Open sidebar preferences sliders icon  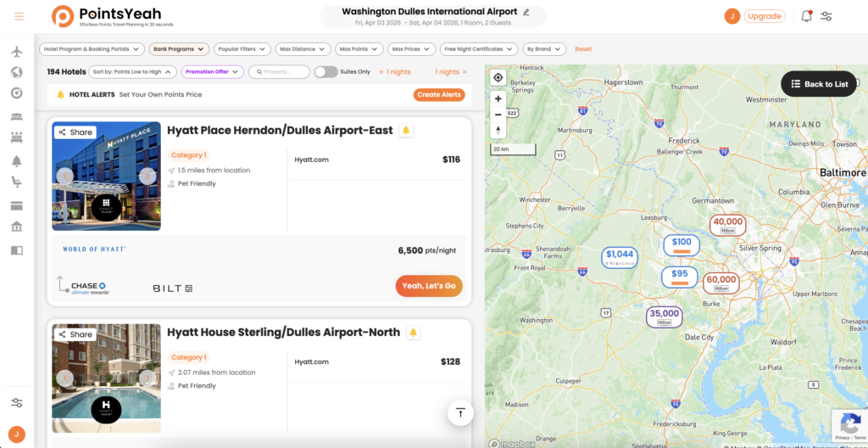click(x=17, y=402)
